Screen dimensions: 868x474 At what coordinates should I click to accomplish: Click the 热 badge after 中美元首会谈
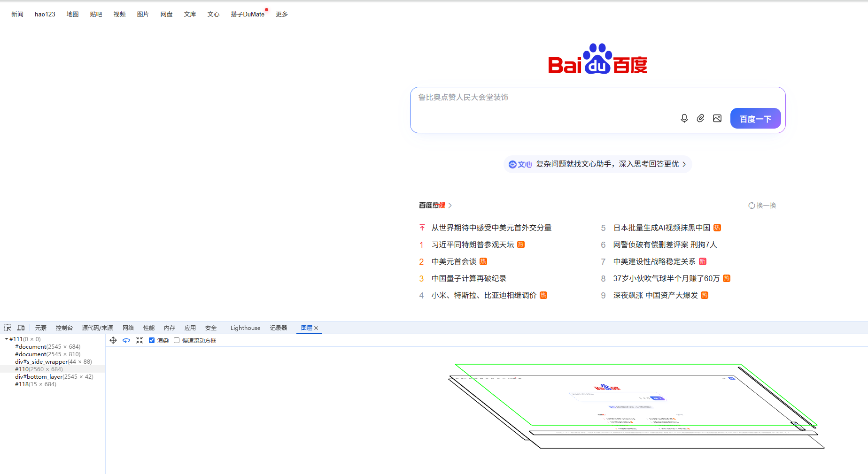483,261
